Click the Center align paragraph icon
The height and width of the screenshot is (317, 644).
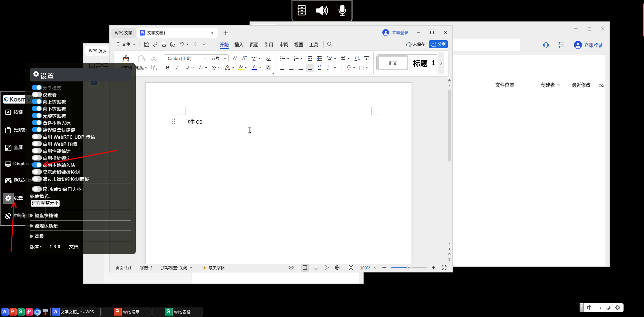[x=291, y=68]
